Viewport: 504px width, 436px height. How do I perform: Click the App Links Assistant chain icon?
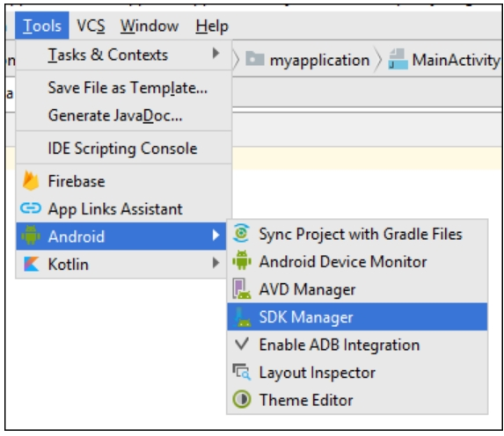31,208
